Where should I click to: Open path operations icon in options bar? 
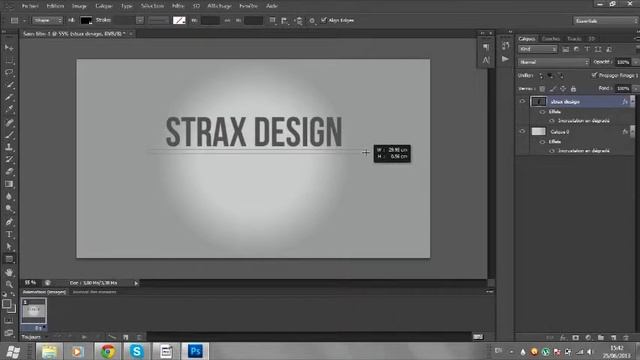(273, 20)
